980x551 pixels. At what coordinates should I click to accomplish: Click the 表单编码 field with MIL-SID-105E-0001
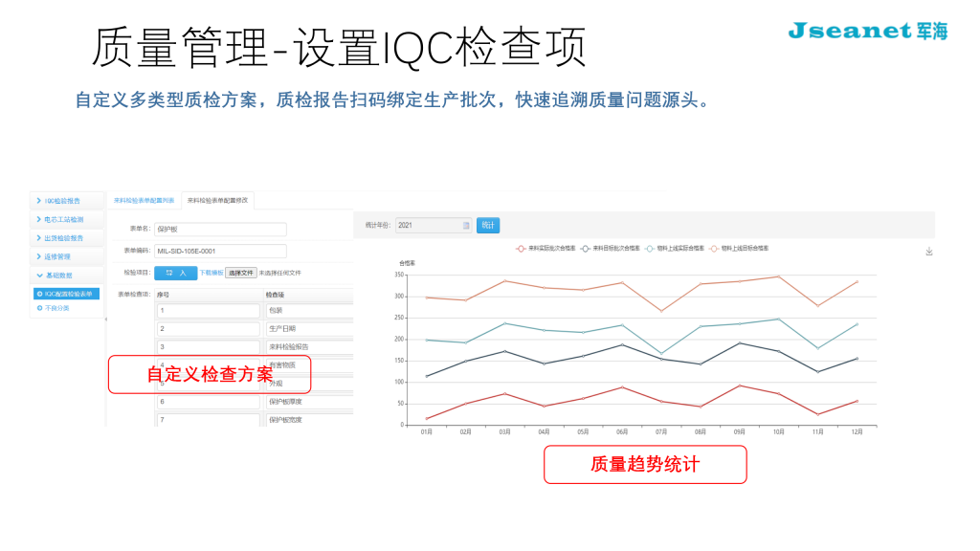(220, 252)
